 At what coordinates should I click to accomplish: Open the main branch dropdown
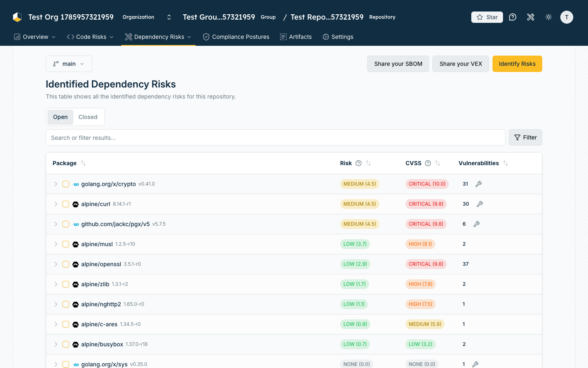(x=69, y=64)
